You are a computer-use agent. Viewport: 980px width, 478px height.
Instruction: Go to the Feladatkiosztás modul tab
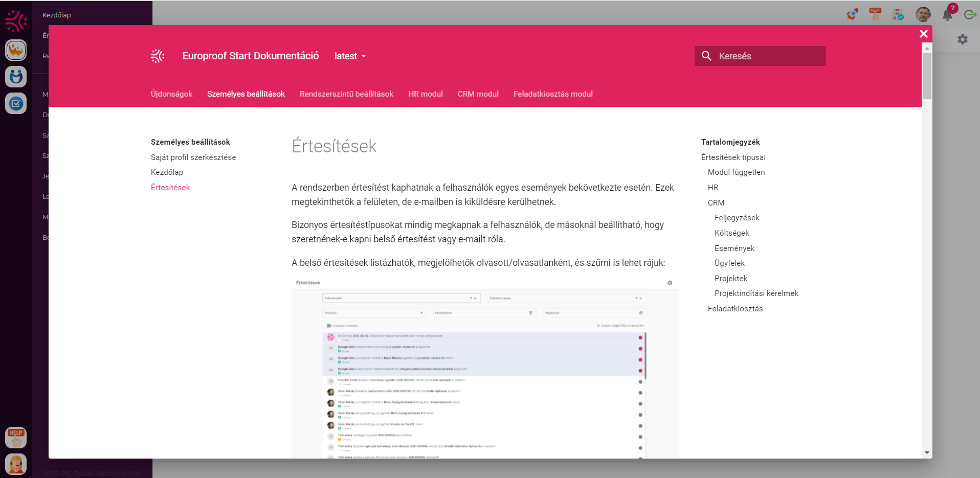tap(553, 94)
